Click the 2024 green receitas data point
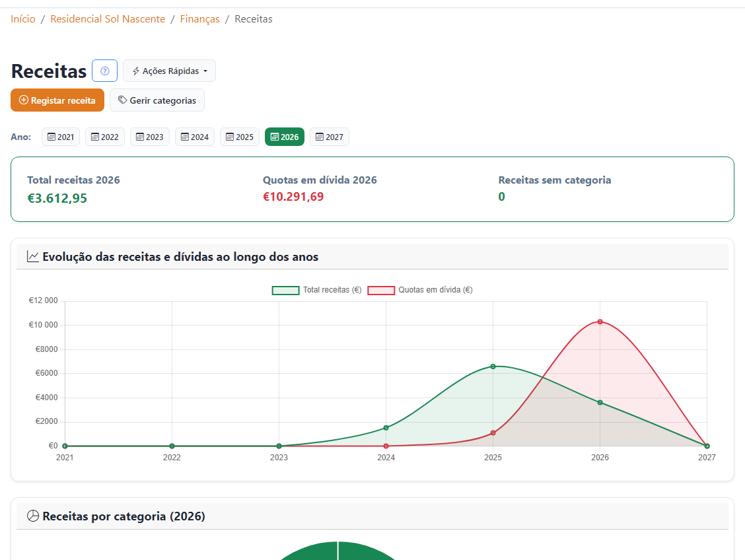The height and width of the screenshot is (560, 745). tap(386, 428)
